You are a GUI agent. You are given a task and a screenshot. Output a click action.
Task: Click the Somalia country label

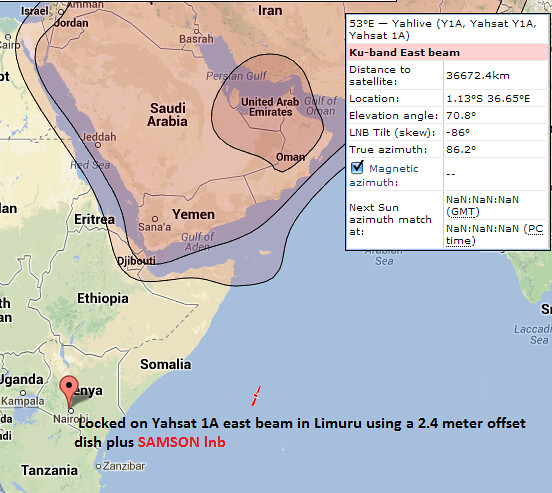pos(165,364)
